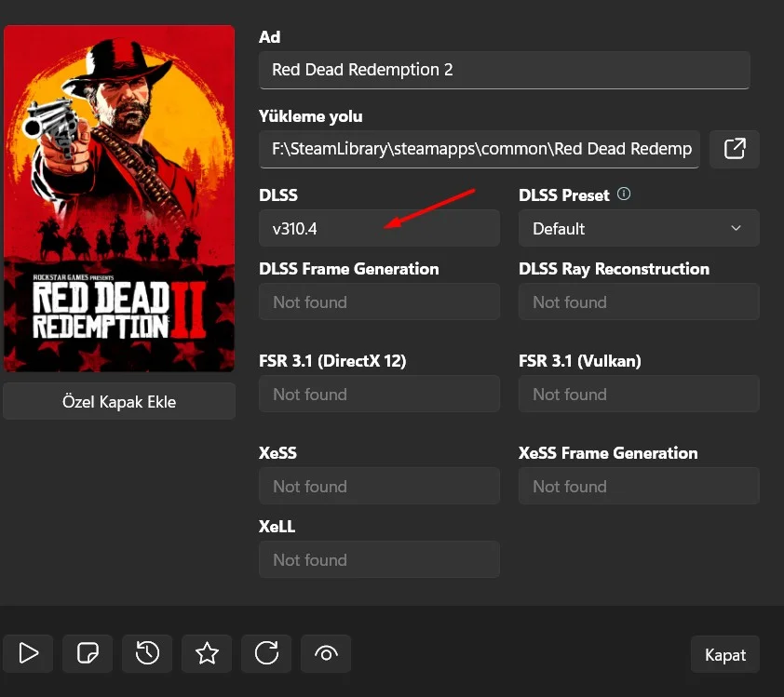The width and height of the screenshot is (784, 697).
Task: Click the Red Dead Redemption II cover art
Action: tap(119, 198)
